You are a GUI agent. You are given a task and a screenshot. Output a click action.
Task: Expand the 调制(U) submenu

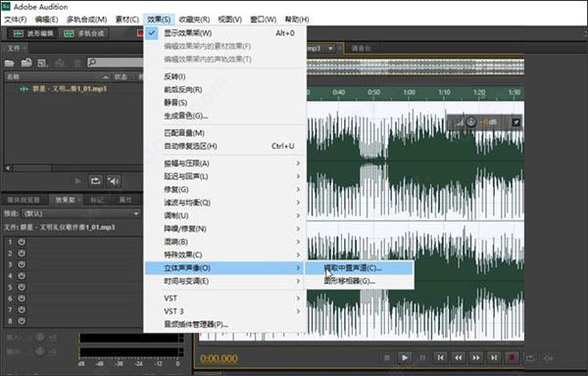point(225,215)
